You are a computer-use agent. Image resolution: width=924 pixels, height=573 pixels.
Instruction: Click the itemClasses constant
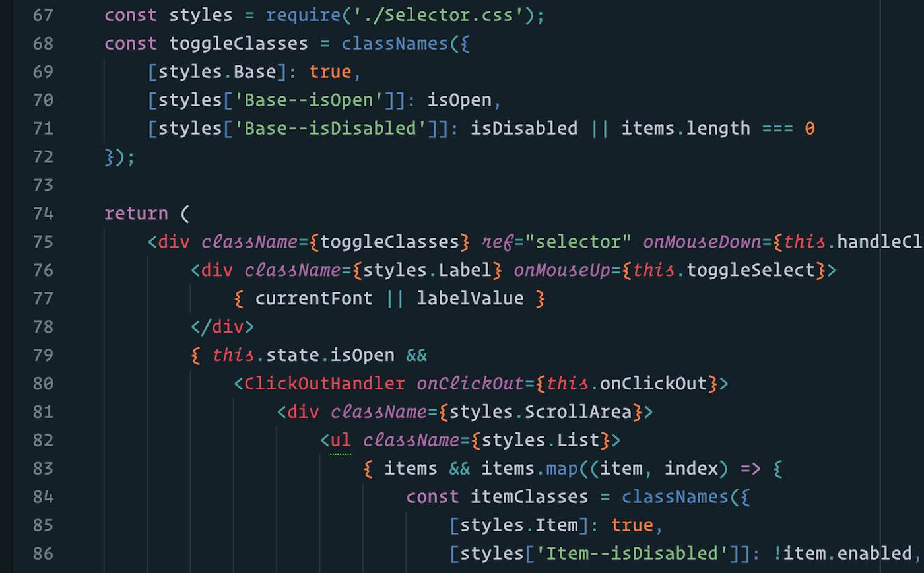530,496
